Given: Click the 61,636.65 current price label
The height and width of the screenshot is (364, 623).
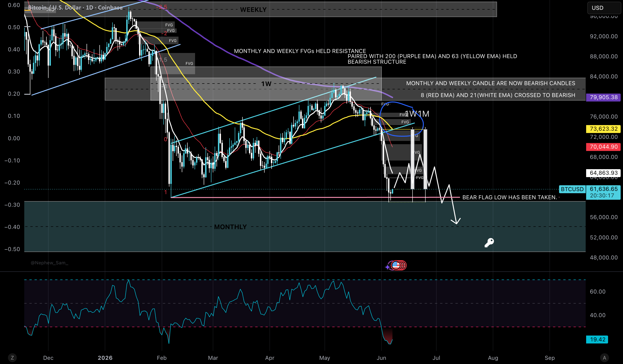Looking at the screenshot, I should click(x=604, y=189).
